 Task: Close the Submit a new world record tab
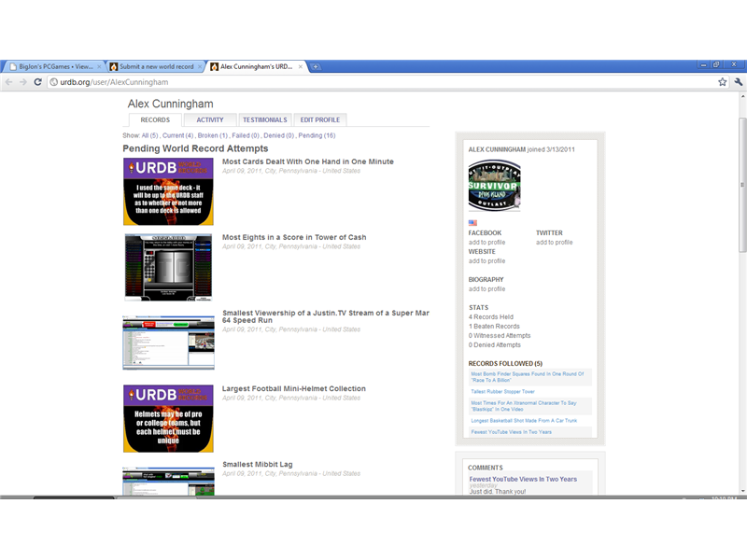pyautogui.click(x=200, y=66)
